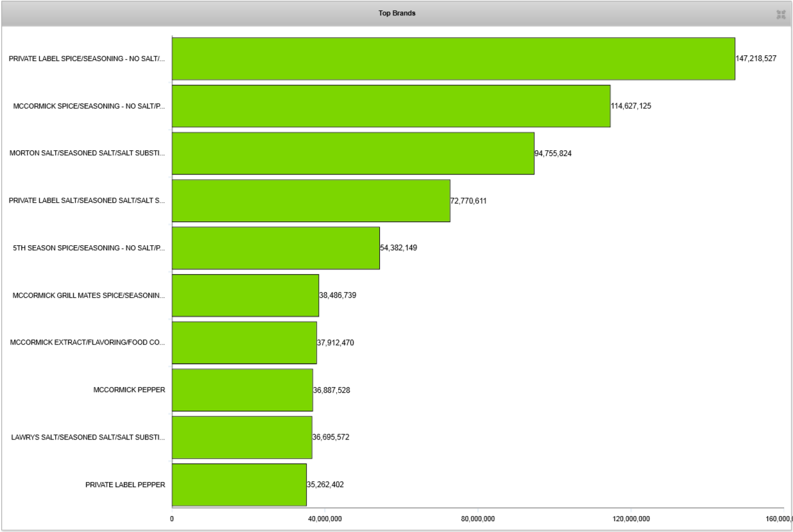The height and width of the screenshot is (532, 793).
Task: Click the Private Label Spice/Seasoning bar
Action: [x=453, y=58]
